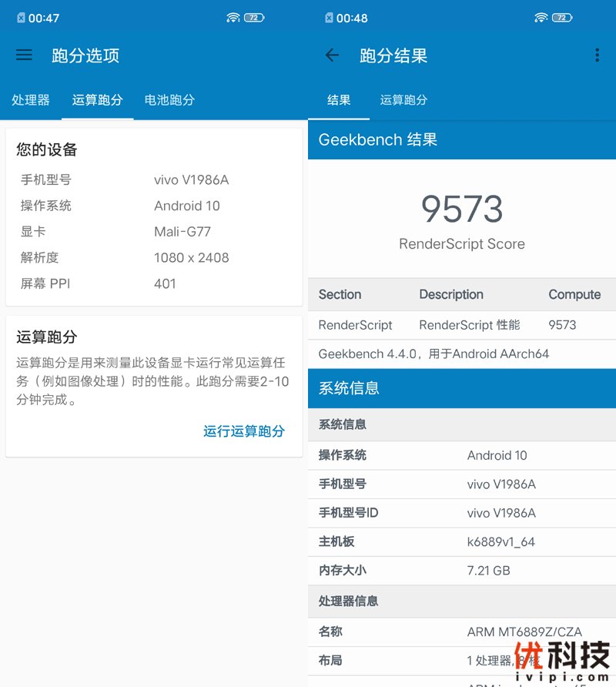Screen dimensions: 616x687
Task: Switch to the 处理器 tab
Action: pos(31,99)
